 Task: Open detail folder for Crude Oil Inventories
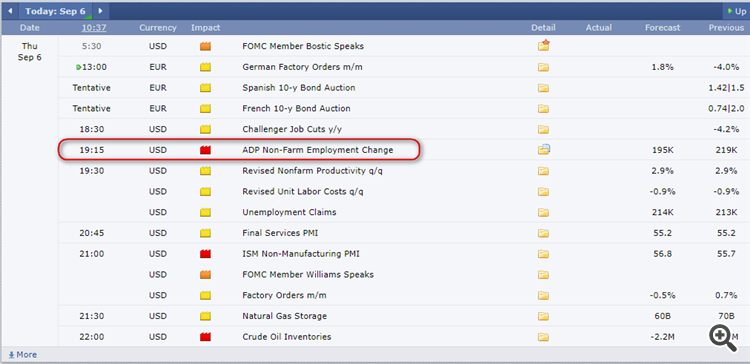tap(543, 337)
